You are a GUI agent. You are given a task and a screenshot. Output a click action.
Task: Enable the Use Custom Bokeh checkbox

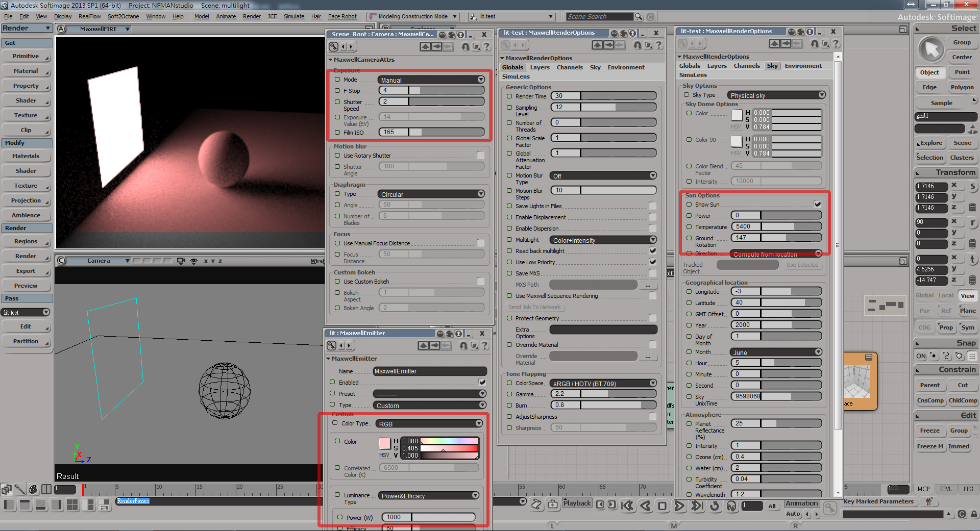coord(481,281)
